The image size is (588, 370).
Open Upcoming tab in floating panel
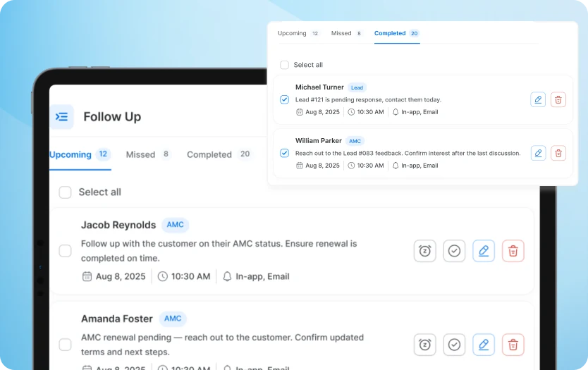298,33
